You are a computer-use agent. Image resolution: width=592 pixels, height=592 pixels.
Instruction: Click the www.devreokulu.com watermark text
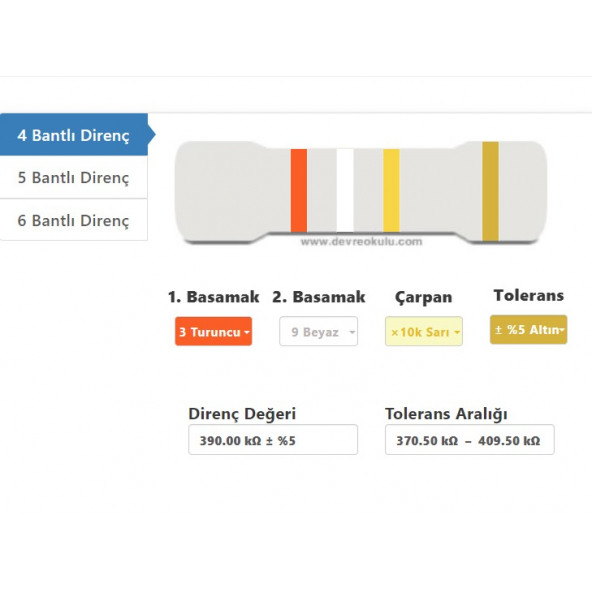(x=361, y=242)
